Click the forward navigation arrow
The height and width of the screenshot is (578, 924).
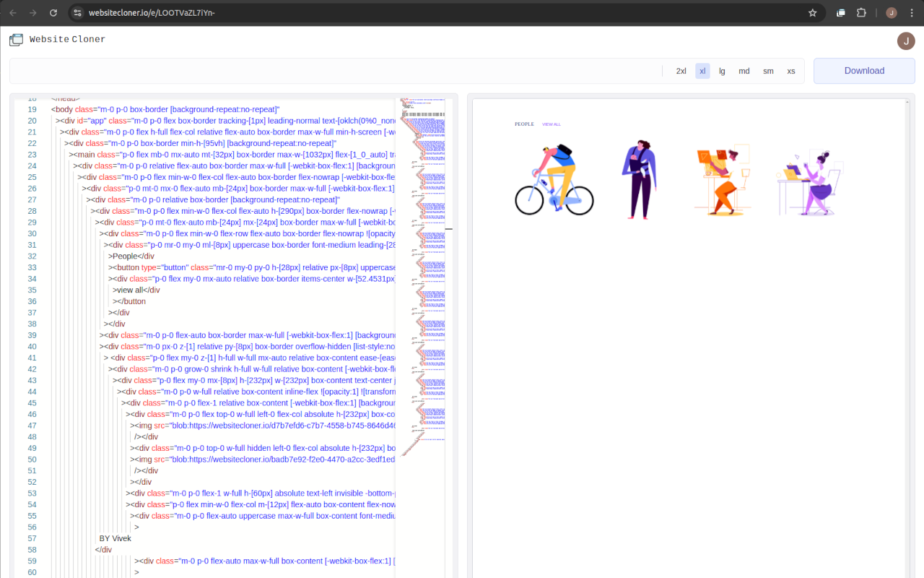tap(31, 12)
